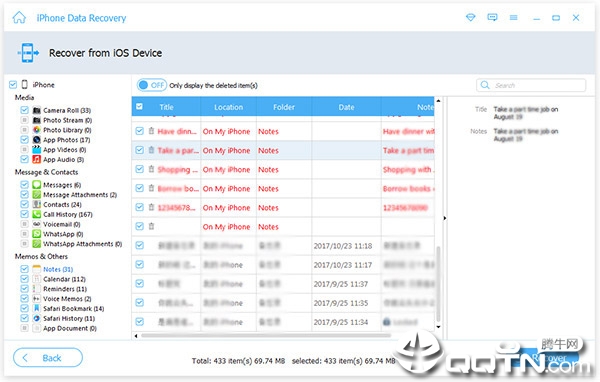The width and height of the screenshot is (600, 382).
Task: Select the Photo Library category icon
Action: point(37,130)
